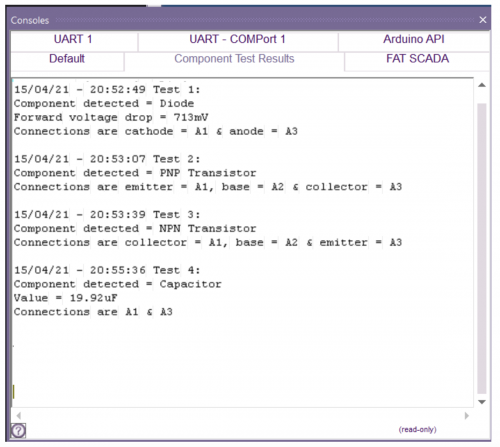This screenshot has height=447, width=500.
Task: Click 'Component detected = PNP Transistor' line
Action: click(135, 173)
